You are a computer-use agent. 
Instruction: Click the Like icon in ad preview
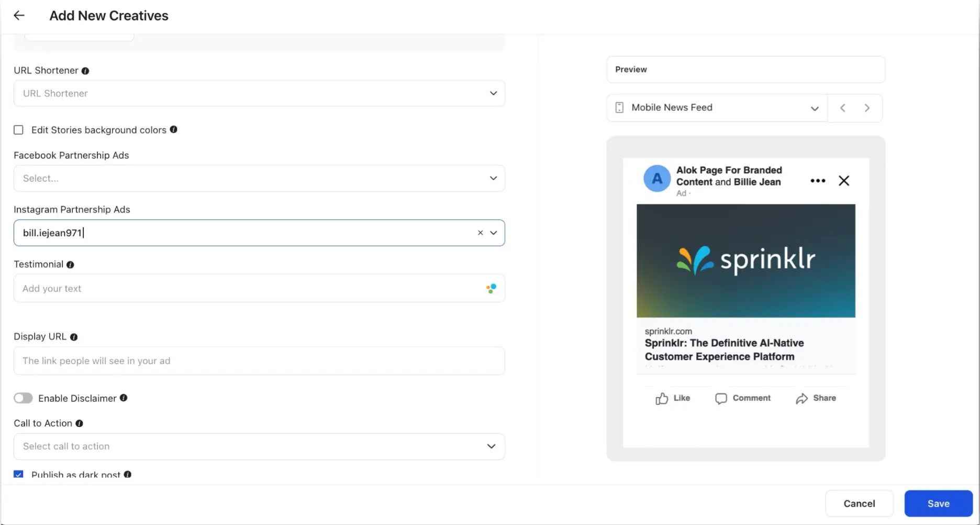tap(662, 399)
